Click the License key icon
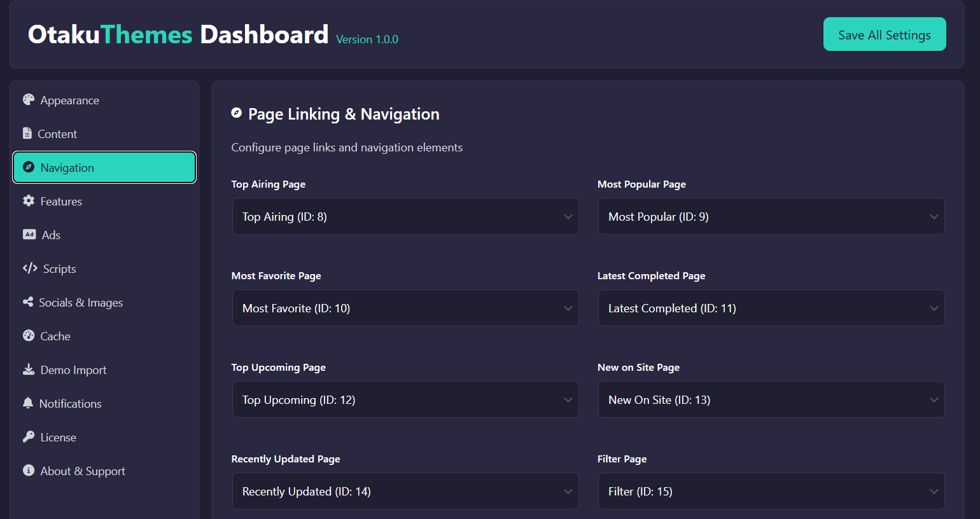Screen dimensions: 980x519 pyautogui.click(x=29, y=437)
